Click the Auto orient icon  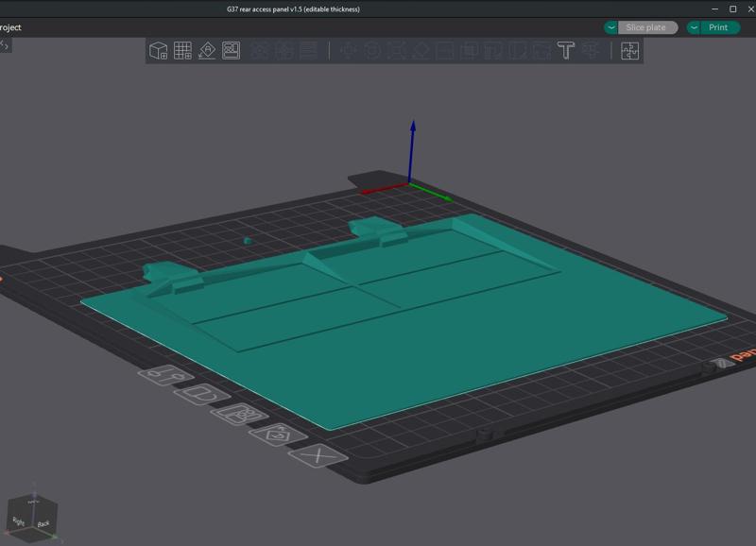point(207,51)
